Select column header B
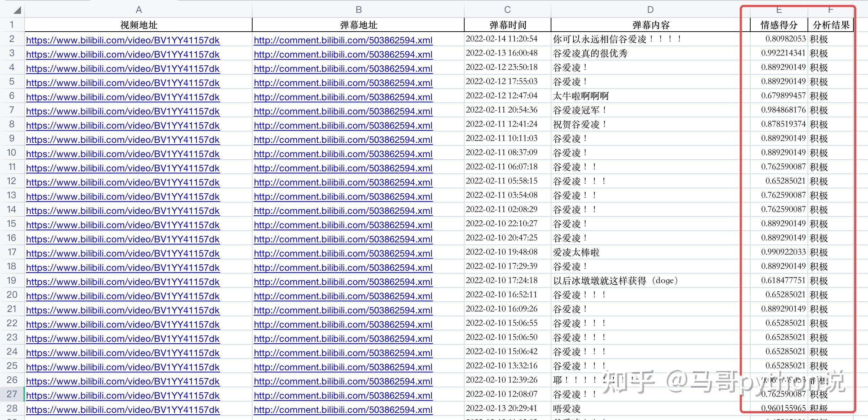 pos(358,10)
